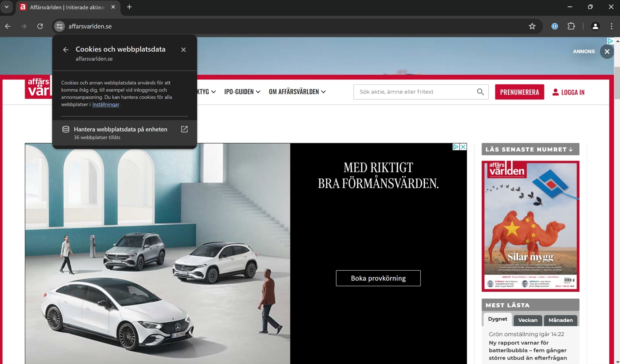This screenshot has height=364, width=620.
Task: Select the Dygnet tab
Action: tap(497, 319)
